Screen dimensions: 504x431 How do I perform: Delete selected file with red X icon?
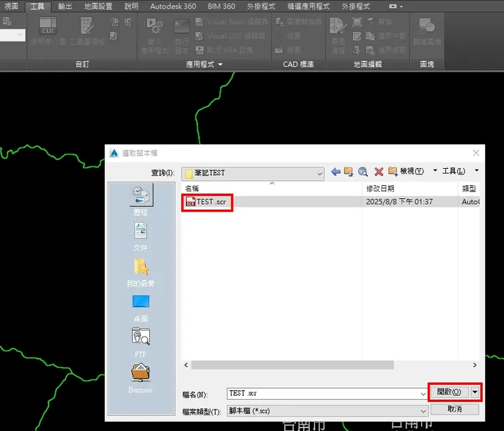[x=379, y=172]
